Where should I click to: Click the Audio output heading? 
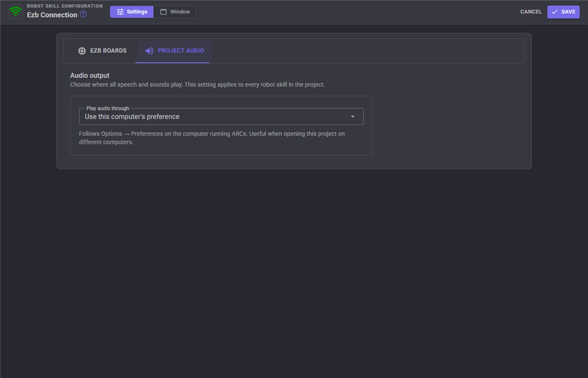(x=90, y=75)
